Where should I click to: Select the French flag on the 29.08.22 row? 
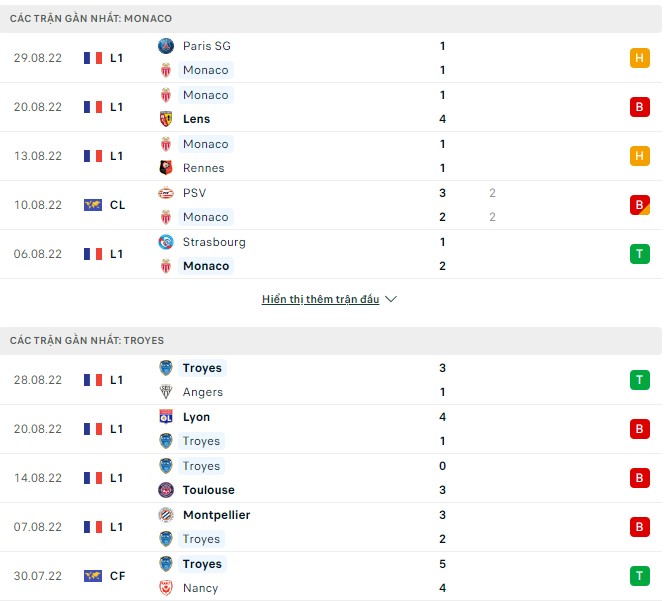click(x=93, y=58)
